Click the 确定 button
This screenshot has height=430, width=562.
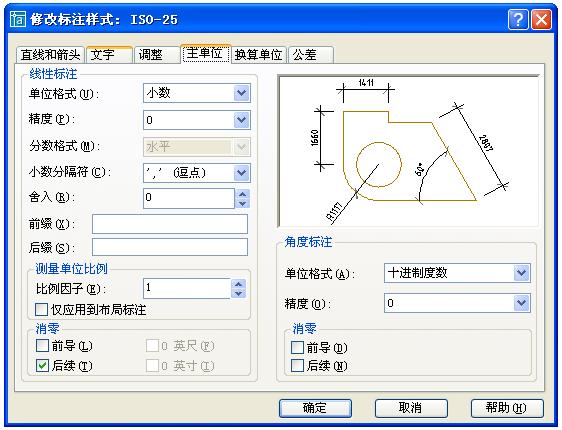pyautogui.click(x=315, y=408)
